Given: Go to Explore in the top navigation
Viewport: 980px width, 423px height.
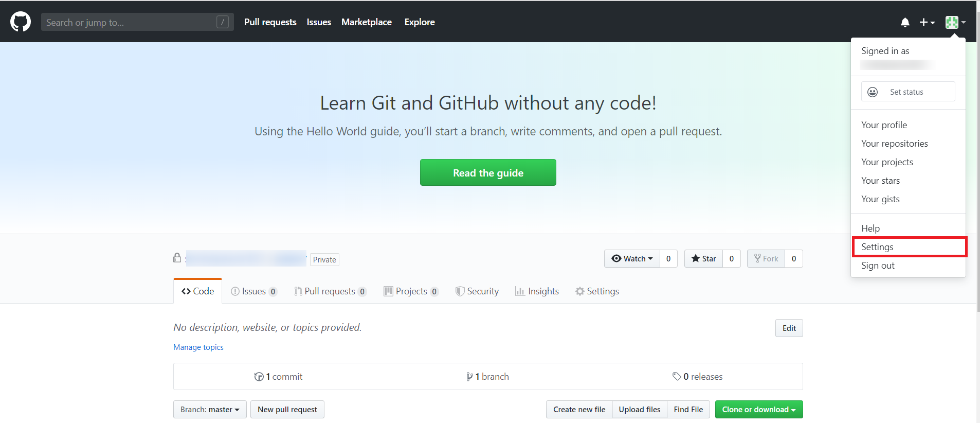Looking at the screenshot, I should (x=420, y=22).
